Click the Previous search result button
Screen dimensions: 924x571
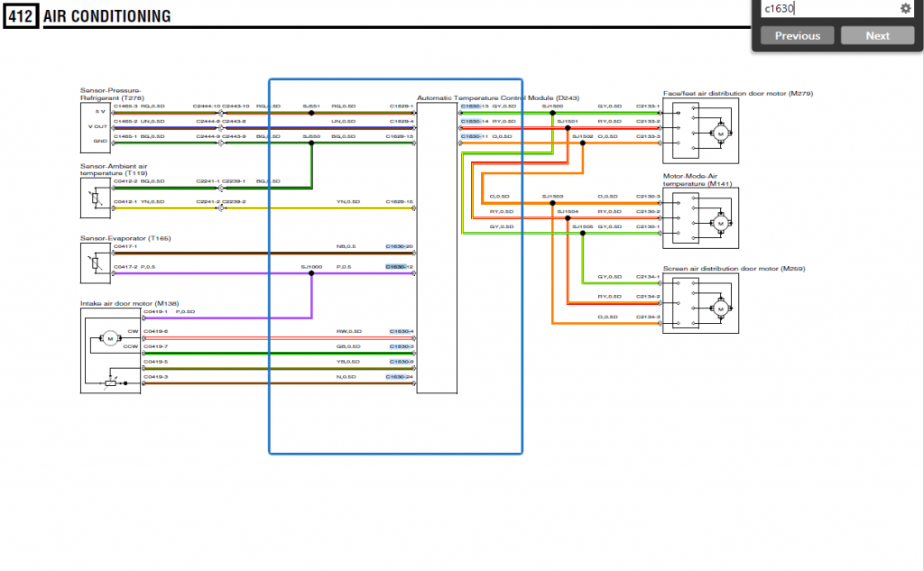click(x=798, y=35)
